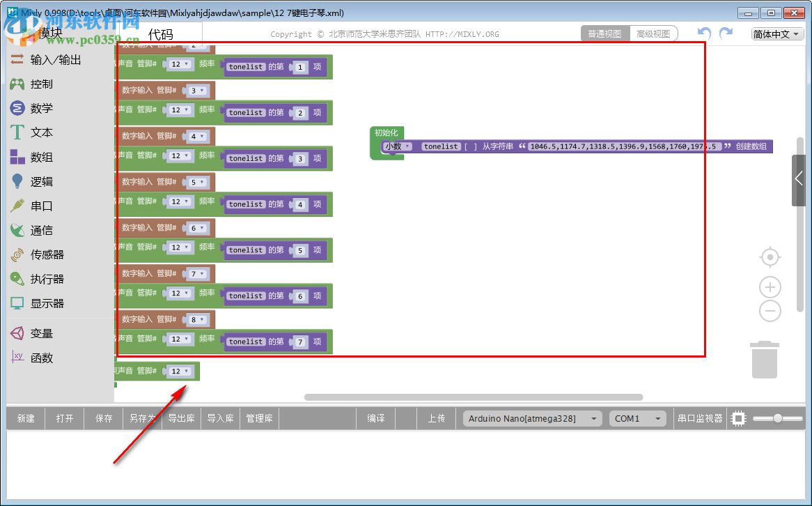This screenshot has height=506, width=812.
Task: Click the chip icon beside 串口监视器
Action: coord(738,418)
